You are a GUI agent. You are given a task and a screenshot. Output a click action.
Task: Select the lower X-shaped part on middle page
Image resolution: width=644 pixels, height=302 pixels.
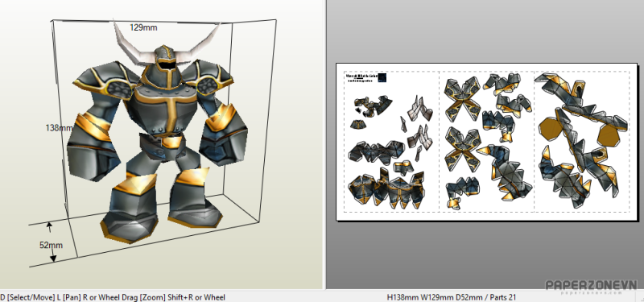[x=462, y=149]
